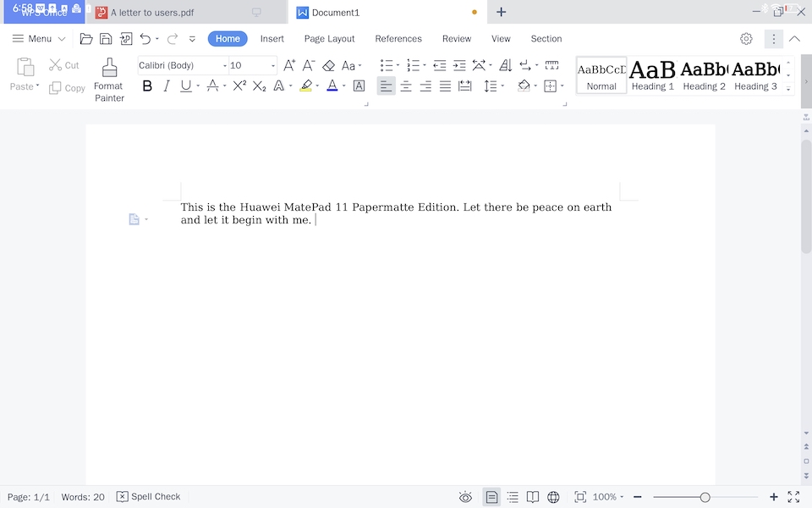This screenshot has height=508, width=812.
Task: Clear formatting with the eraser icon
Action: pyautogui.click(x=329, y=65)
